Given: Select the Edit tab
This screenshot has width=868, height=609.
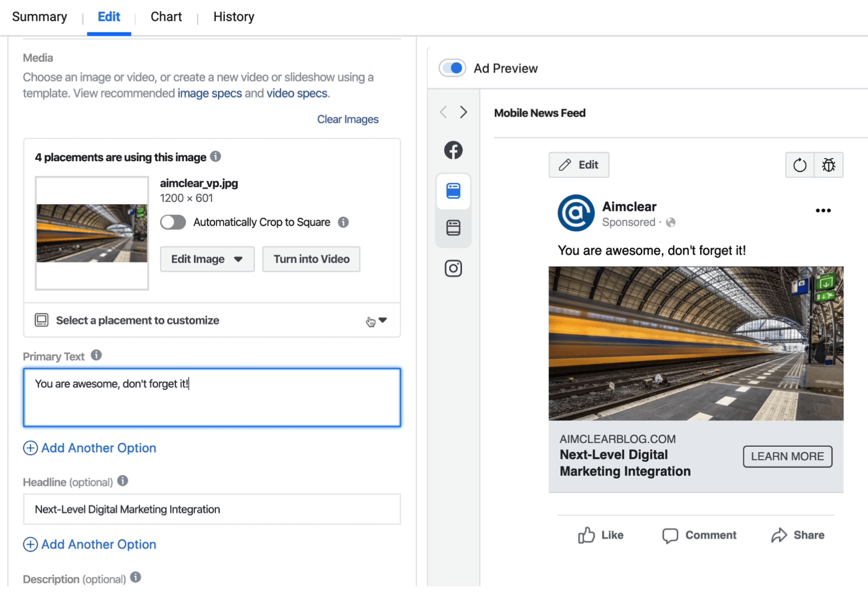Looking at the screenshot, I should coord(109,17).
